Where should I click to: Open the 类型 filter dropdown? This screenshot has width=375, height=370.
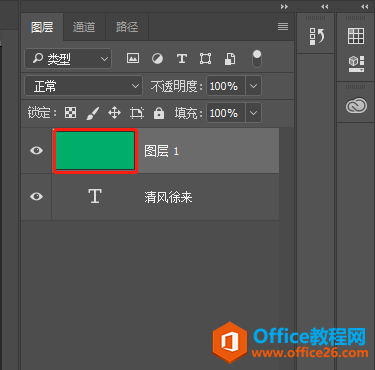click(x=68, y=59)
